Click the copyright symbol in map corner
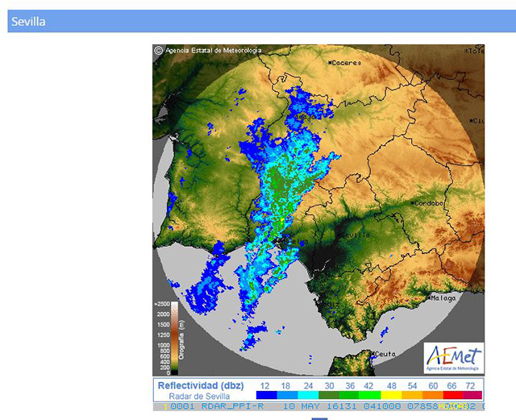516x420 pixels. [x=159, y=51]
